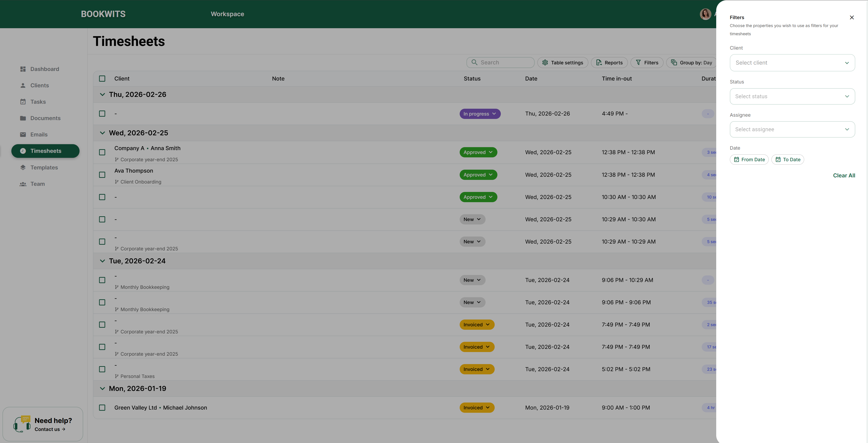Click the Templates layers icon in sidebar

pos(23,168)
